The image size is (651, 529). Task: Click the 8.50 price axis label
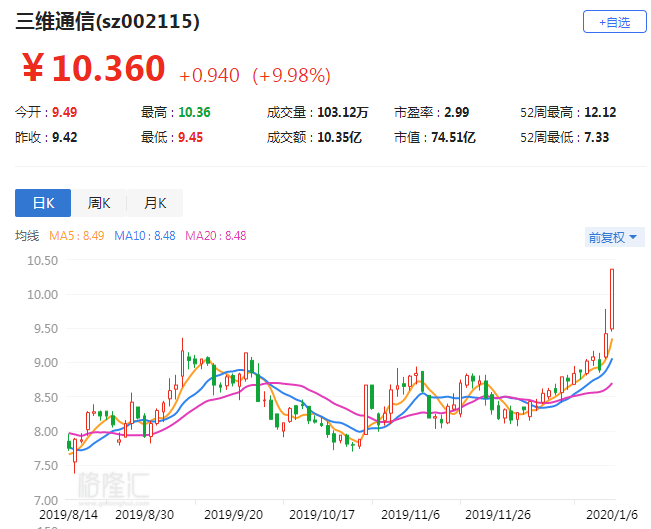[x=46, y=397]
